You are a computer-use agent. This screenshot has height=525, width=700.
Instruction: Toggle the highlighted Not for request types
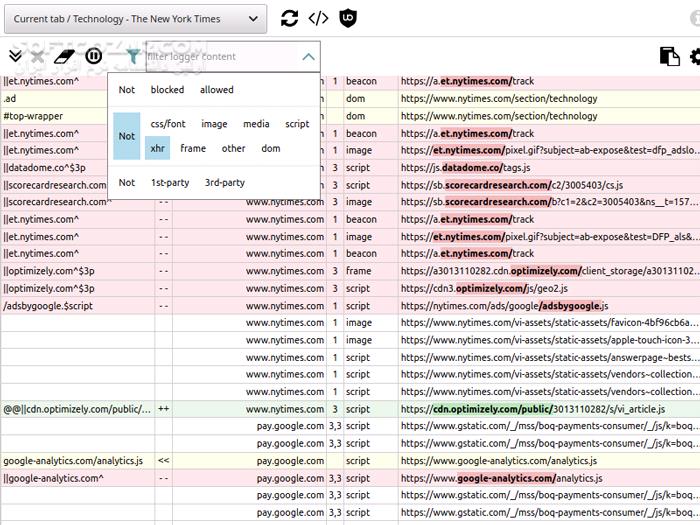pyautogui.click(x=127, y=136)
